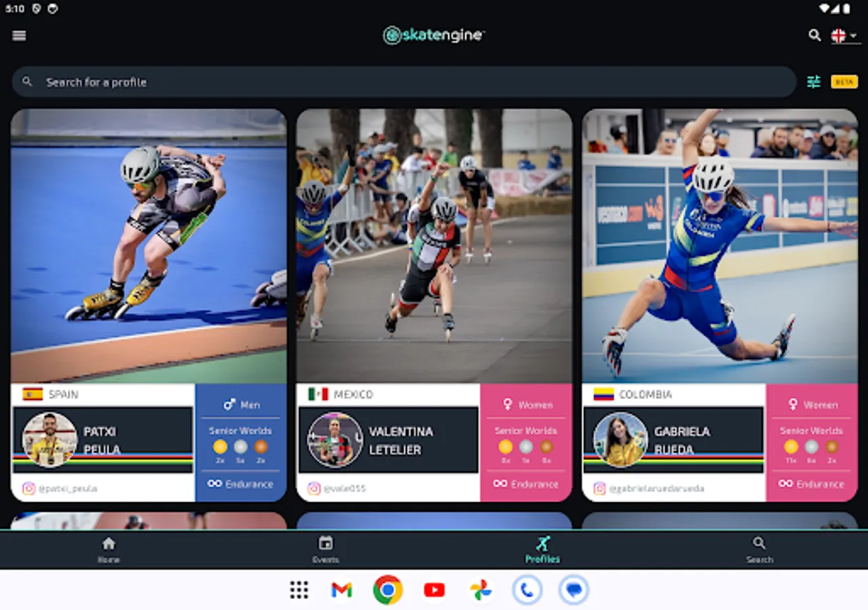This screenshot has height=610, width=868.
Task: Click the Colombia flag icon
Action: coord(604,394)
